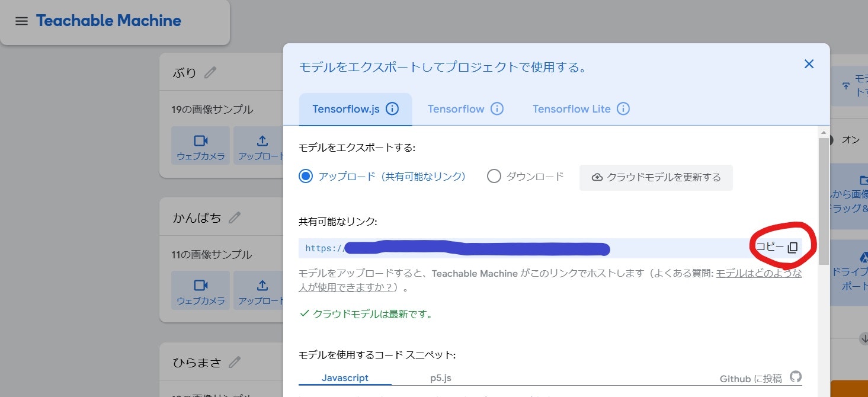Copy the shareable model link
868x397 pixels.
click(x=779, y=248)
